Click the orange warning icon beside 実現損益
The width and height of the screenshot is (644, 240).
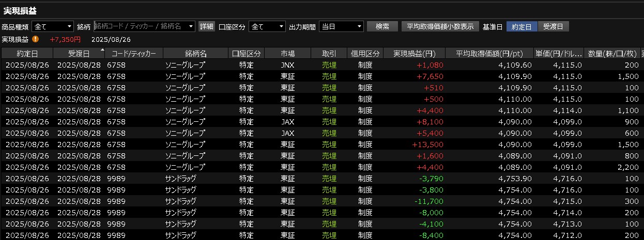tap(35, 39)
